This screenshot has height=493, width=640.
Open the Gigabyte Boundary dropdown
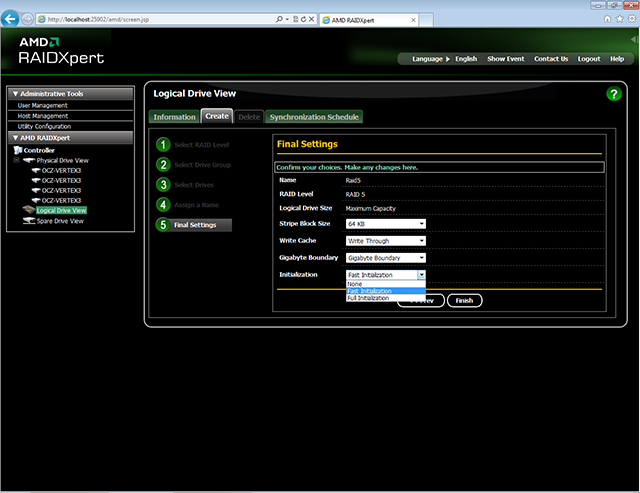click(386, 258)
